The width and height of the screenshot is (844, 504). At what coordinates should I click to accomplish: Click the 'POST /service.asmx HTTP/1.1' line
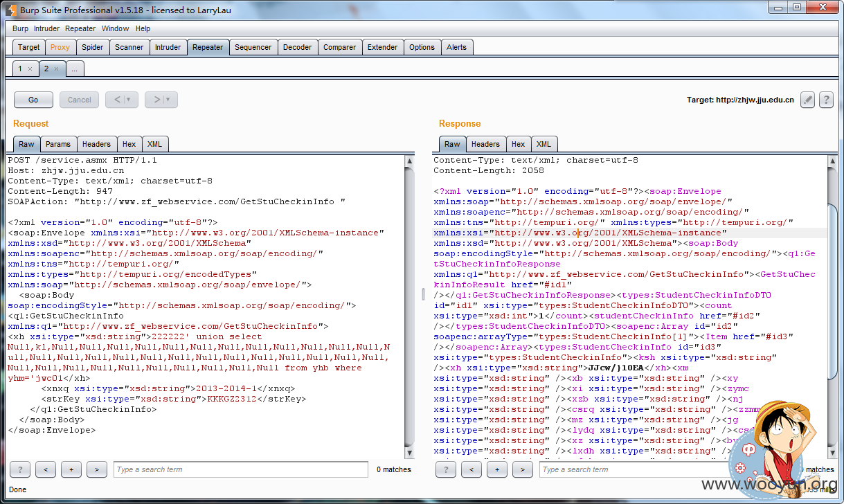tap(82, 160)
